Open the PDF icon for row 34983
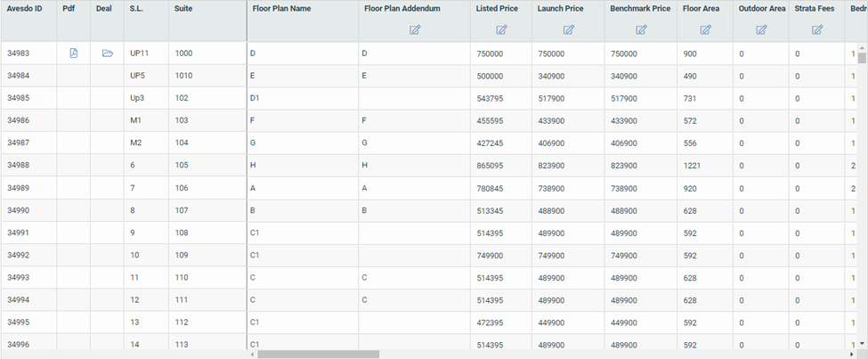The width and height of the screenshot is (868, 359). coord(74,53)
